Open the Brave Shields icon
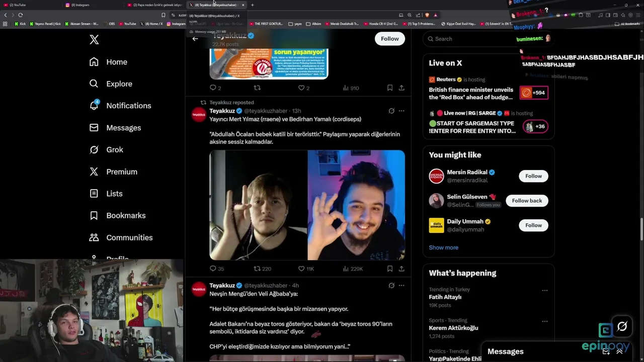 pyautogui.click(x=427, y=15)
